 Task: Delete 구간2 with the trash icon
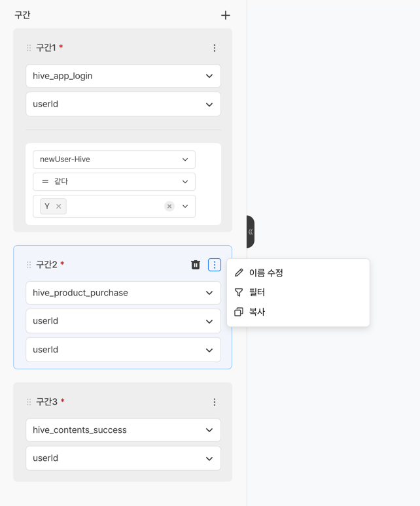tap(196, 265)
